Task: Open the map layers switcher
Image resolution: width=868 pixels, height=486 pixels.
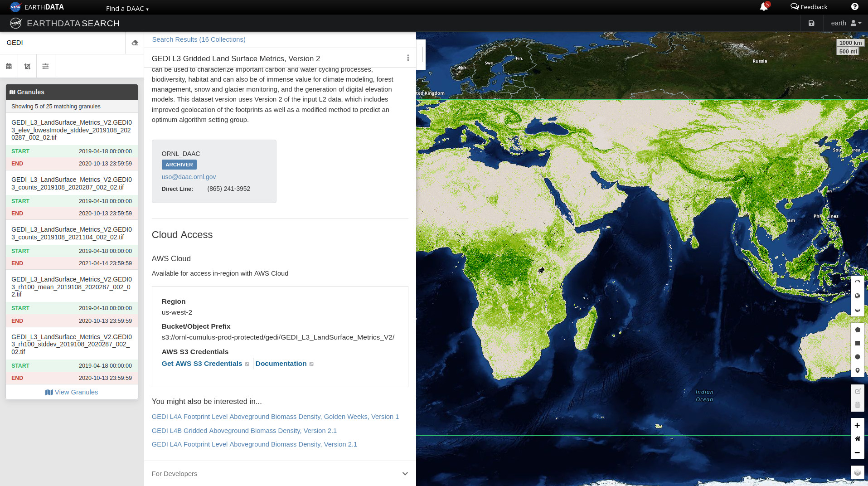Action: point(857,473)
